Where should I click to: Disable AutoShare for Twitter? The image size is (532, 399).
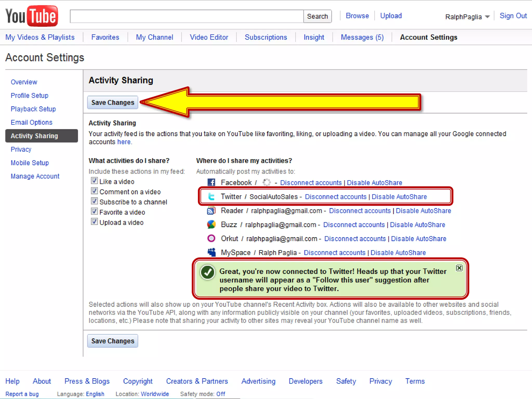tap(399, 197)
